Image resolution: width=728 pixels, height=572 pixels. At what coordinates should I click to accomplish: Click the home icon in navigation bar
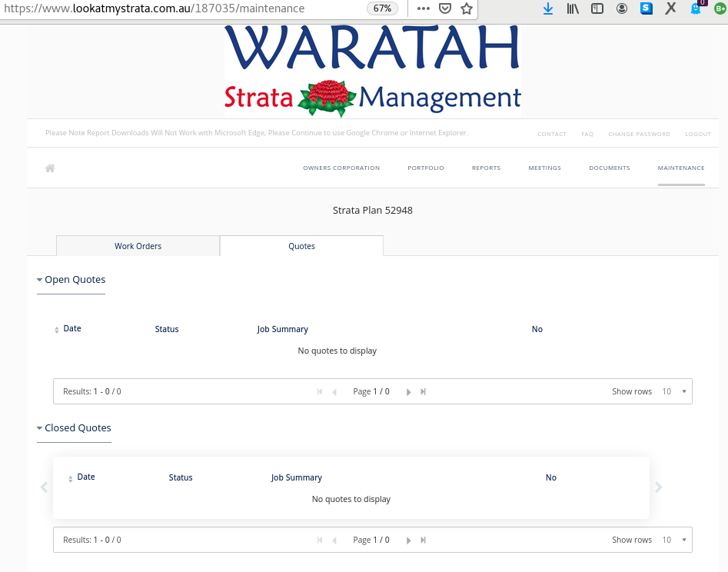50,168
